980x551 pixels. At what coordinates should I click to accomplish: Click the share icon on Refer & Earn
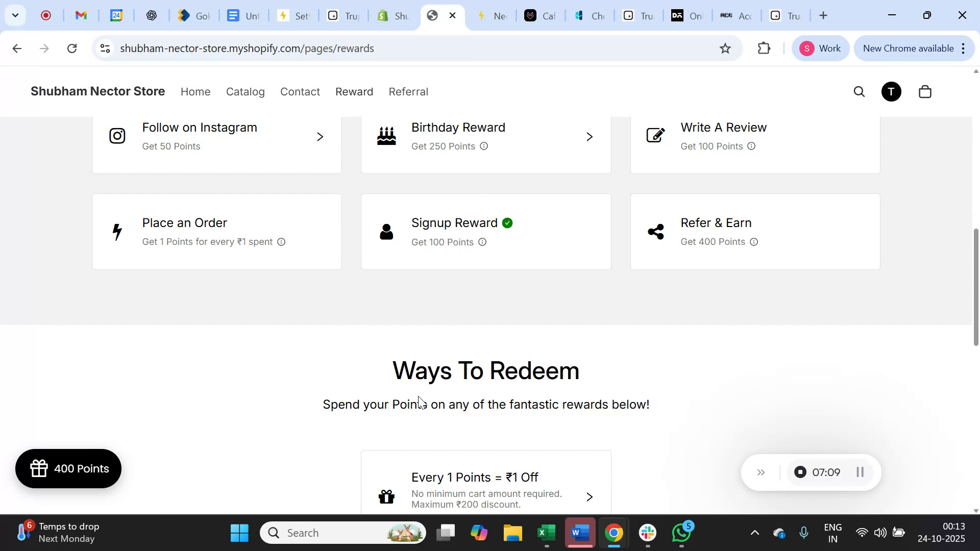point(655,232)
